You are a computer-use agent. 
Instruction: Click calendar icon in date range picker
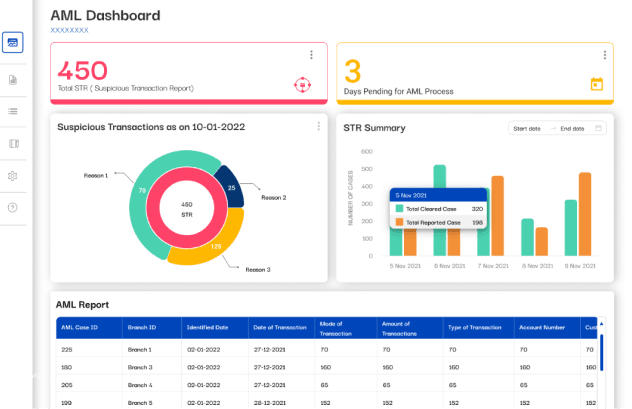tap(598, 128)
